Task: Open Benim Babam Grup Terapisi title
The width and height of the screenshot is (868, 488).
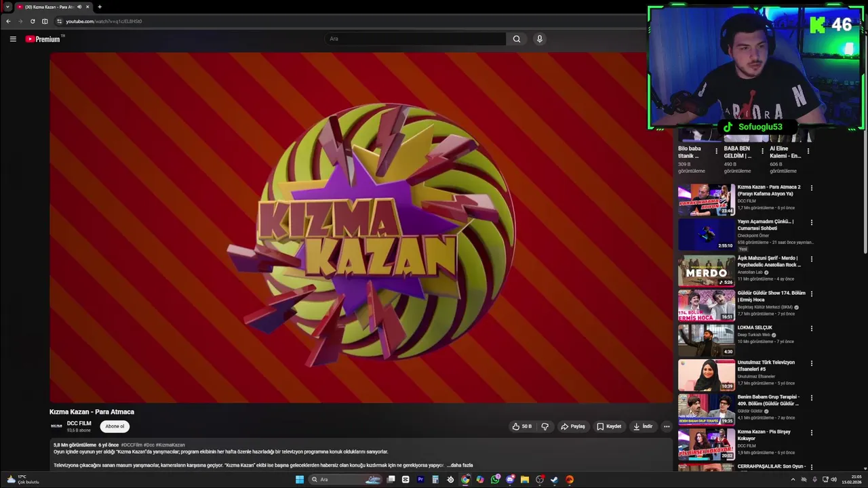Action: point(769,401)
